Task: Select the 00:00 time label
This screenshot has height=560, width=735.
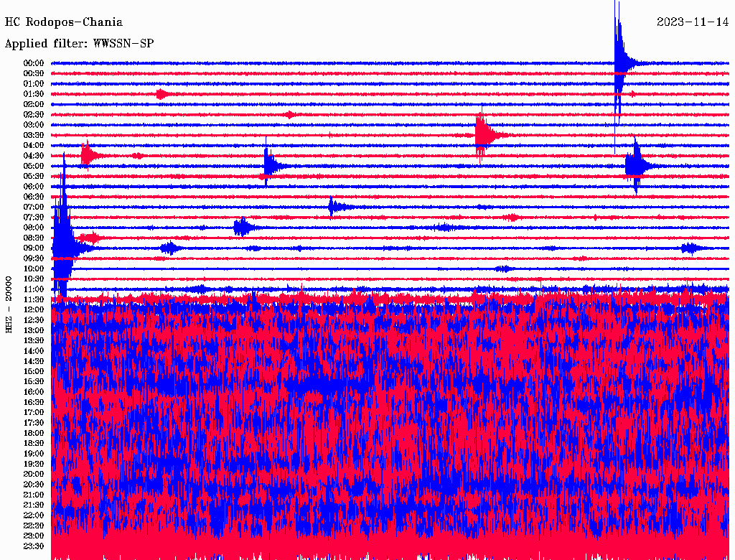Action: pyautogui.click(x=34, y=63)
